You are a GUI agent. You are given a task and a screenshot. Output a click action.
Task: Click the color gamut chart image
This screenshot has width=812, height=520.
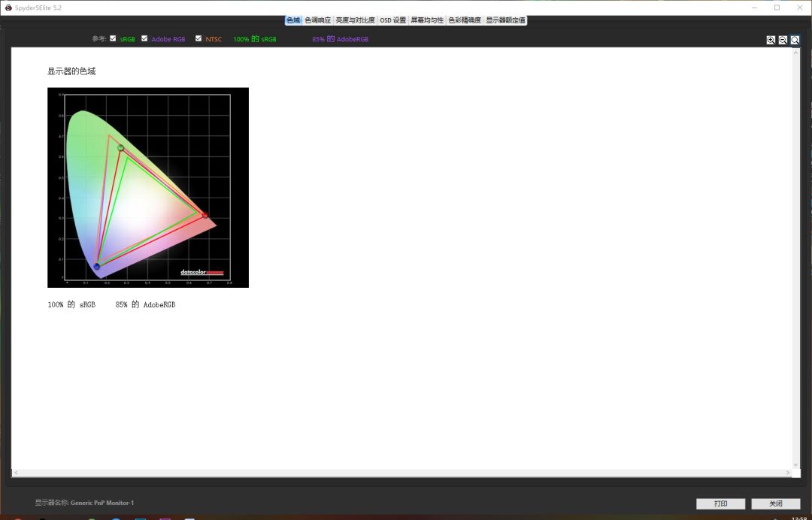148,187
